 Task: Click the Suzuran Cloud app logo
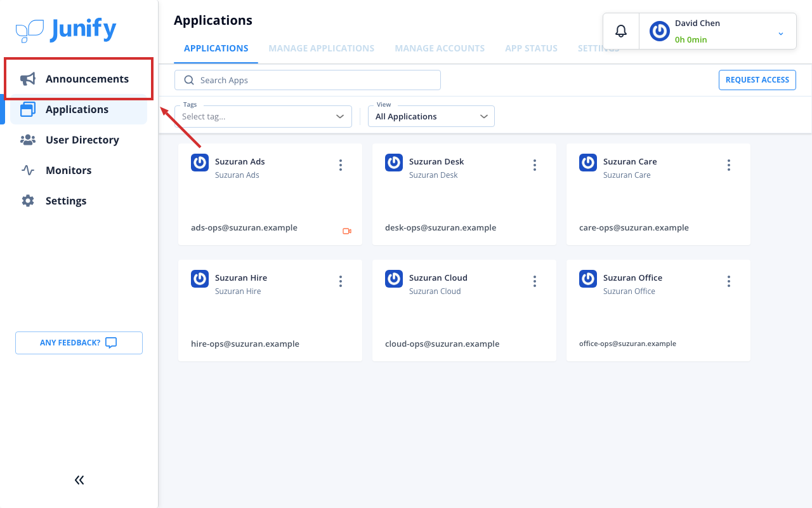click(394, 279)
